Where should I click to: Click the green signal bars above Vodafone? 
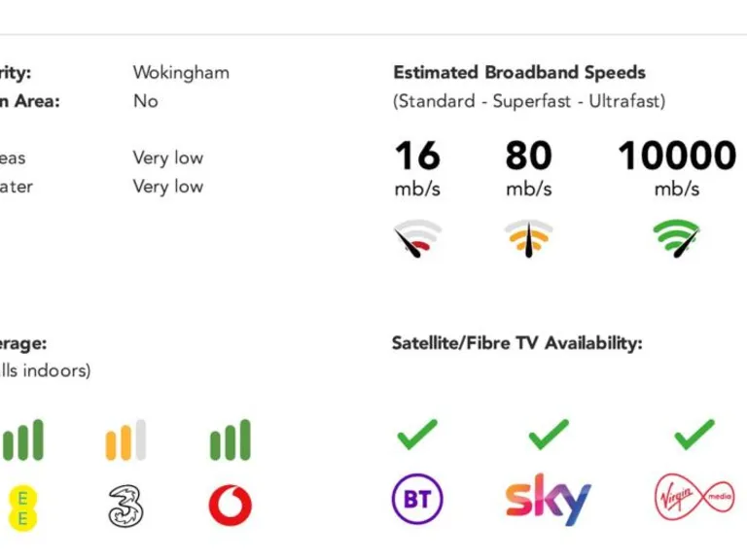coord(230,440)
